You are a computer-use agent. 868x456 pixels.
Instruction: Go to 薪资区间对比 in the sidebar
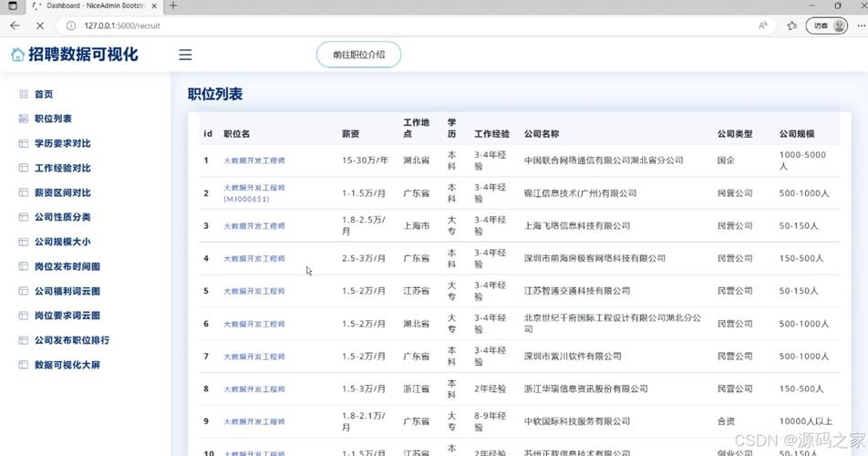click(x=62, y=192)
